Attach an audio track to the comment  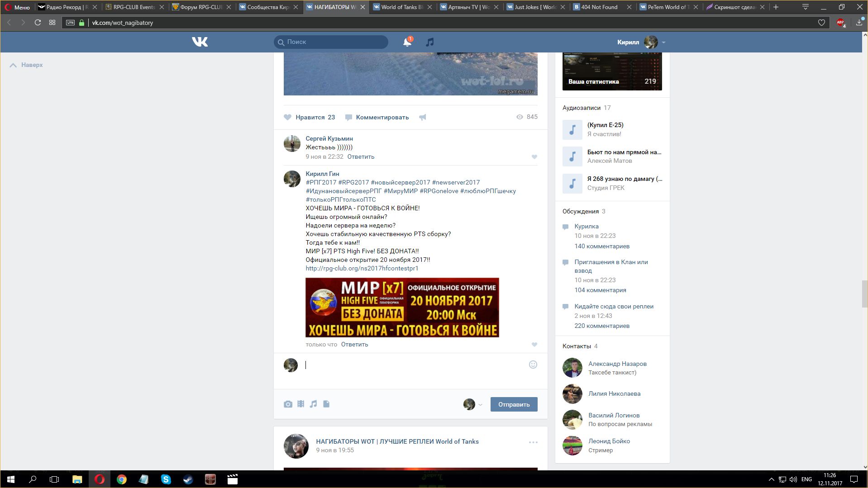point(313,404)
